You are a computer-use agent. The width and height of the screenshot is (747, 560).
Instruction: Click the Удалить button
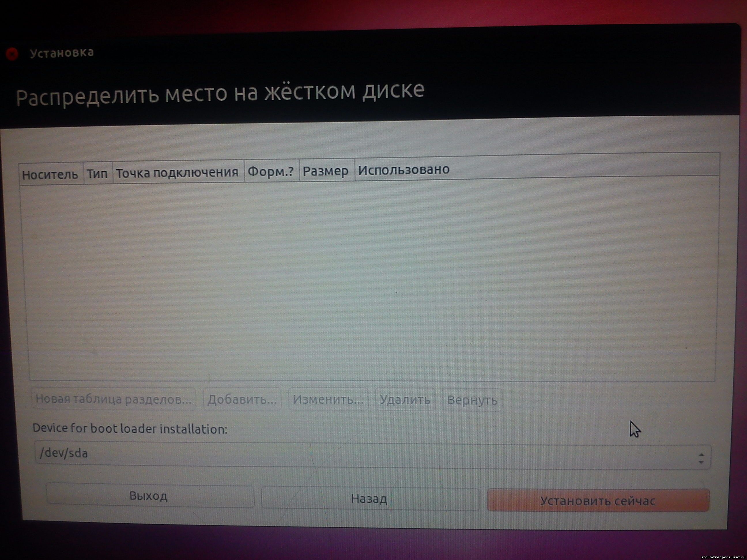tap(405, 400)
